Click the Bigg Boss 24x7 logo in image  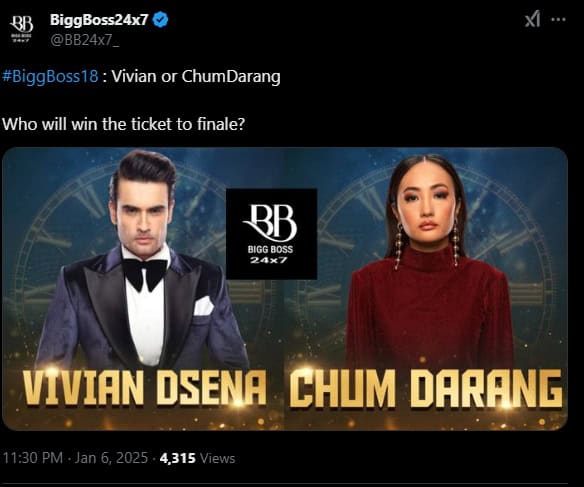pos(272,234)
